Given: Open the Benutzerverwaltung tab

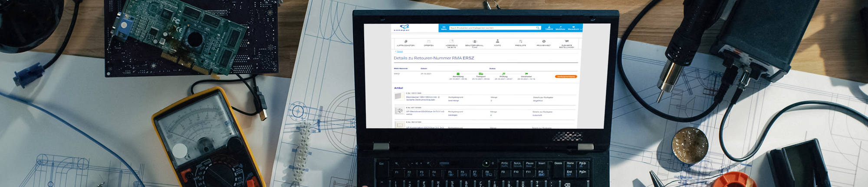Looking at the screenshot, I should tap(474, 43).
